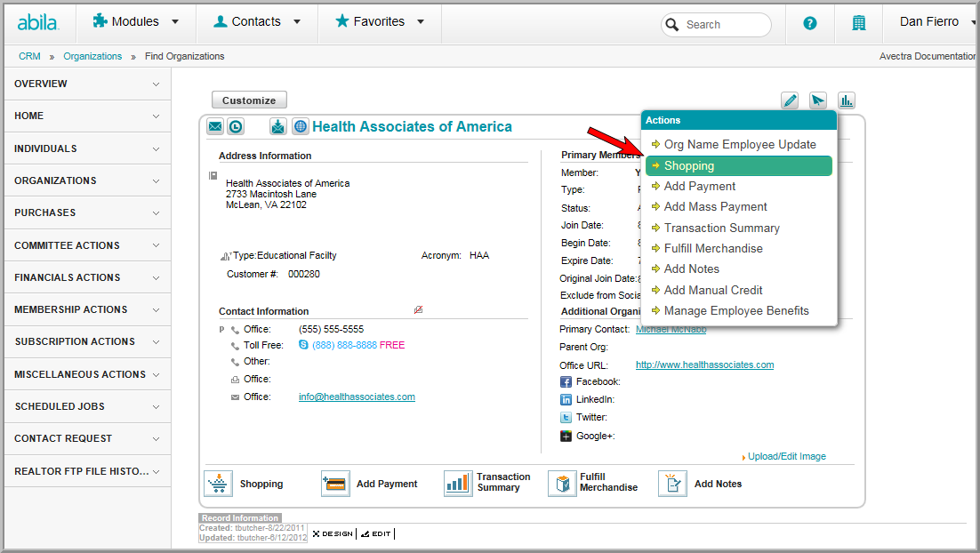Click the reports bar chart icon
The image size is (980, 553).
click(847, 100)
